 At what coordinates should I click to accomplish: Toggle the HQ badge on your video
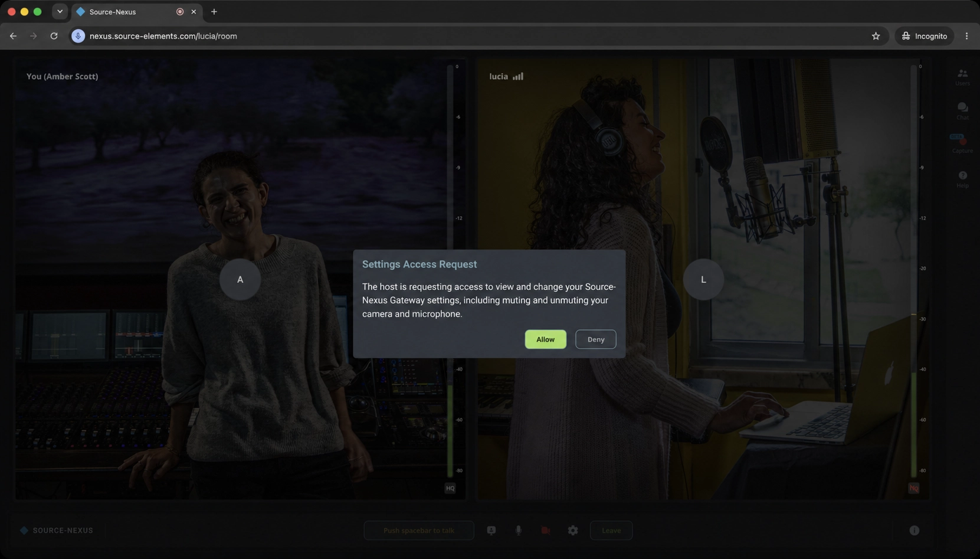pyautogui.click(x=450, y=488)
